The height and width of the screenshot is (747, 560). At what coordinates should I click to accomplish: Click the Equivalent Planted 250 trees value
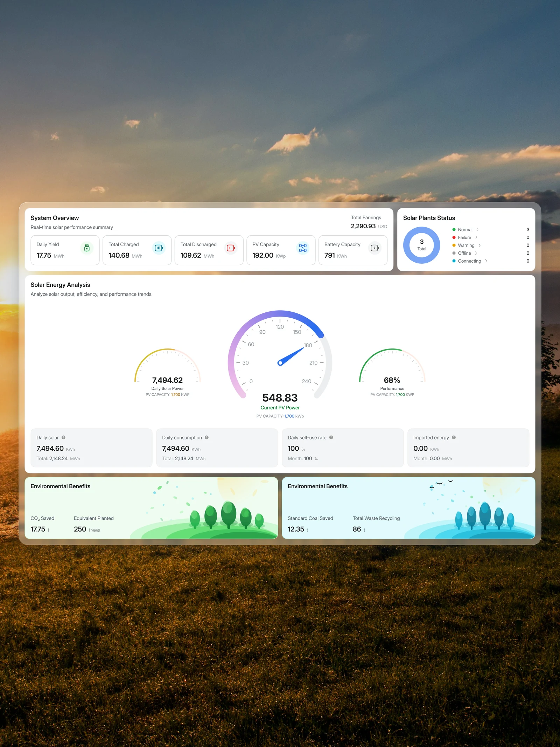[87, 529]
